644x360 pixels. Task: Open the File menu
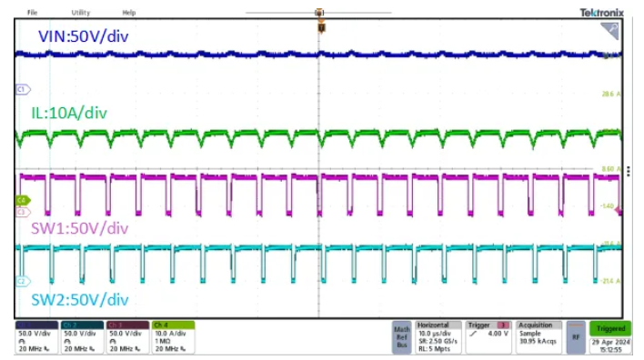click(x=32, y=13)
